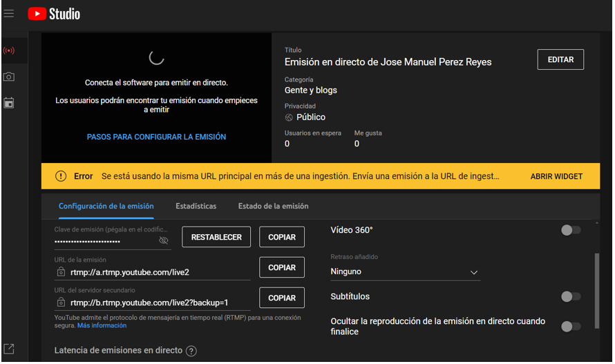Toggle hiding replay when stream ends
Screen dimensions: 615x364
[x=571, y=326]
